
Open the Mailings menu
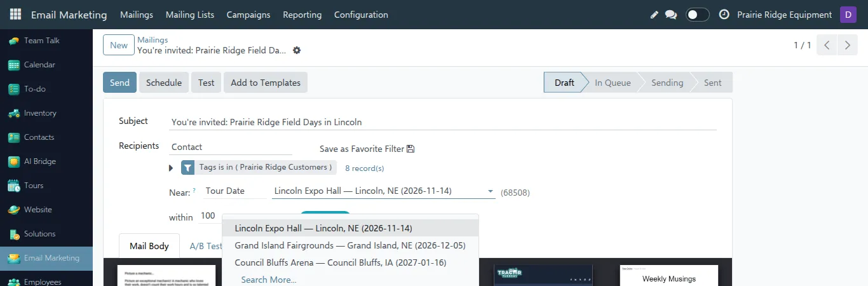tap(137, 15)
